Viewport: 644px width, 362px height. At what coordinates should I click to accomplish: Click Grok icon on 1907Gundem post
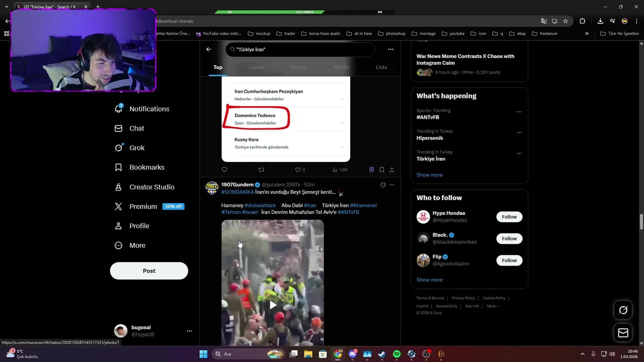[x=383, y=185]
